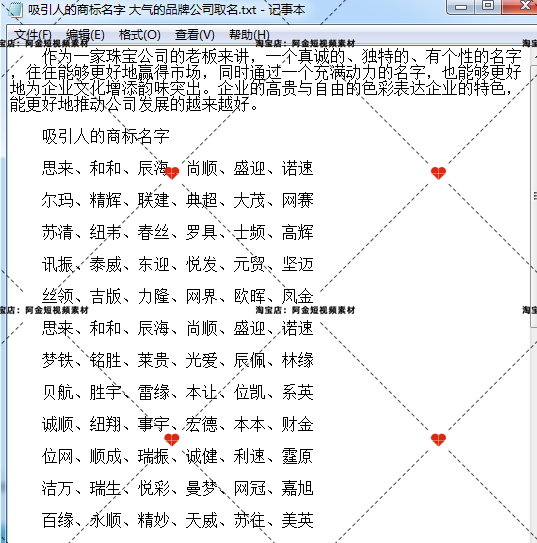Minimize the Notepad window
The image size is (537, 543).
[x=461, y=7]
